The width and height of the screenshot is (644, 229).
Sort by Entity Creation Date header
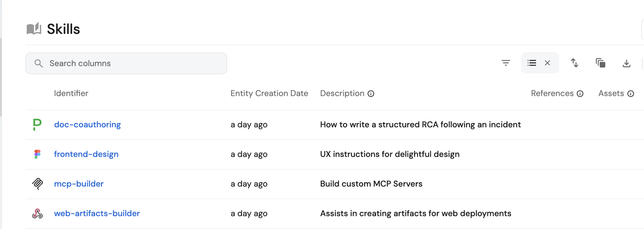(x=269, y=93)
